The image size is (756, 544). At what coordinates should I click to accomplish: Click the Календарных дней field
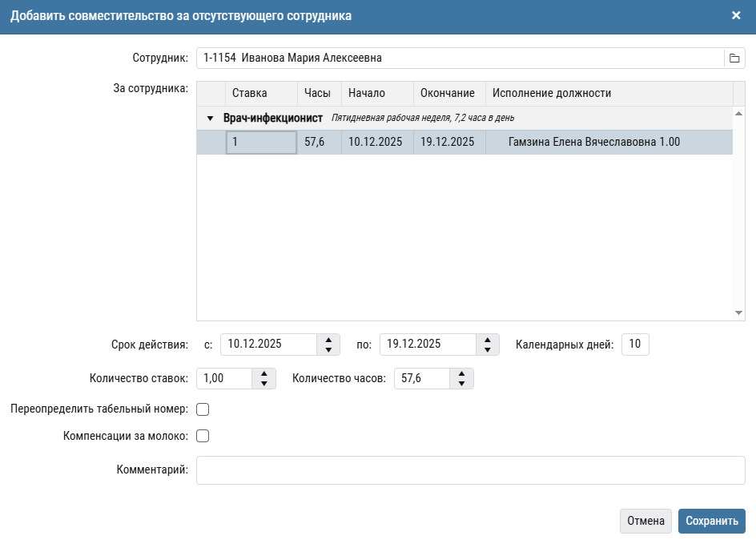coord(635,345)
